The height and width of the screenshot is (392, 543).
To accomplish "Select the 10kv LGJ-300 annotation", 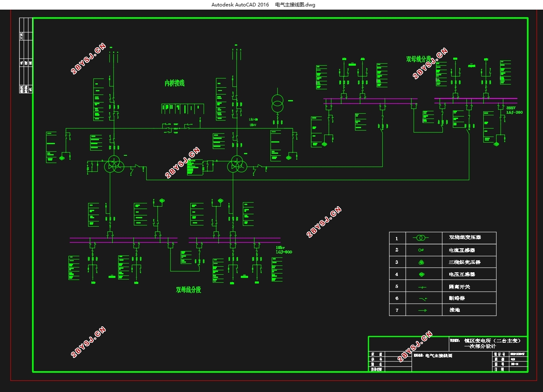I will click(x=284, y=250).
